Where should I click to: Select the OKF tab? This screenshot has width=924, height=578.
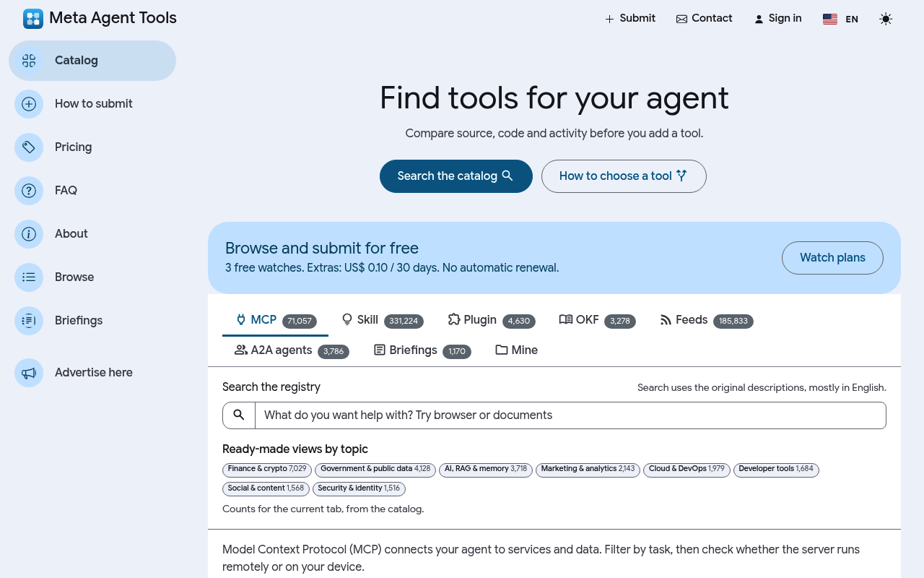pyautogui.click(x=597, y=320)
